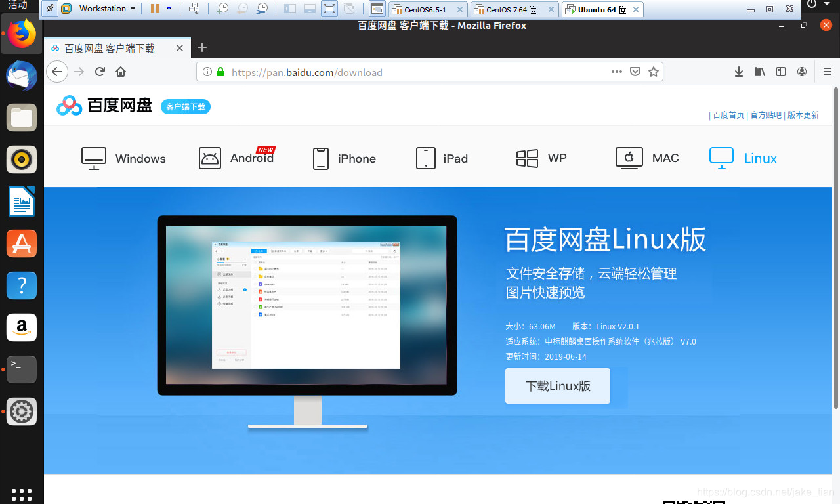840x504 pixels.
Task: Show or hide the VMware thumbnail bar
Action: pos(310,9)
